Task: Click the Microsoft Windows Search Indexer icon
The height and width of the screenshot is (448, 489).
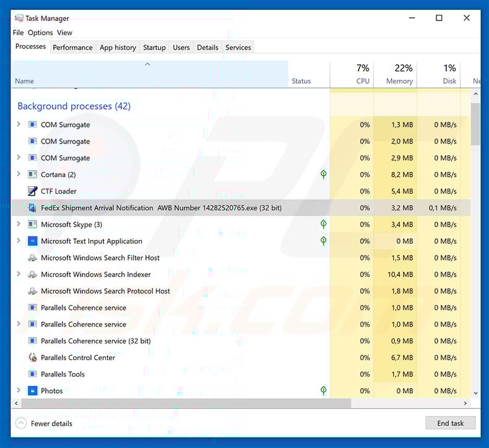Action: click(x=32, y=274)
